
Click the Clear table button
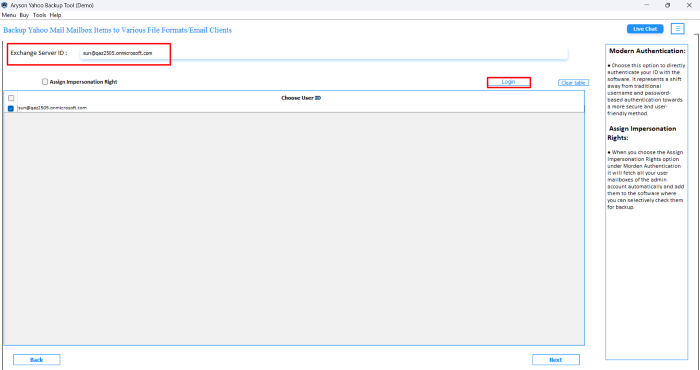(573, 83)
